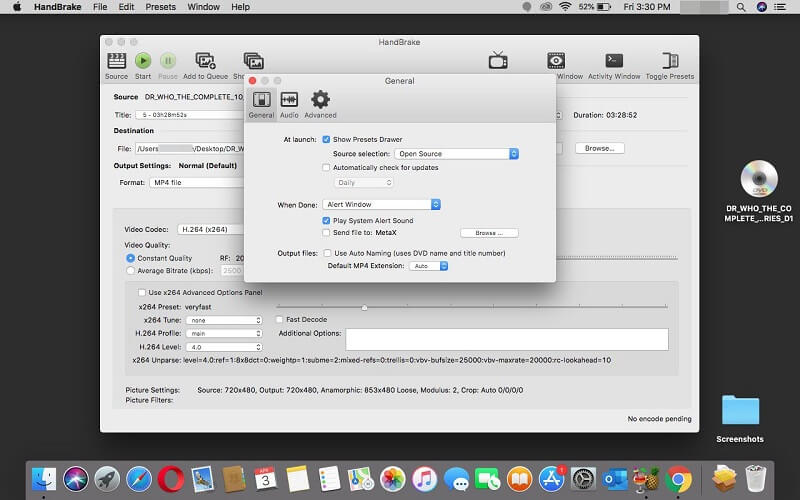This screenshot has width=800, height=500.
Task: Click the x264 Preset slider handle
Action: (x=364, y=308)
